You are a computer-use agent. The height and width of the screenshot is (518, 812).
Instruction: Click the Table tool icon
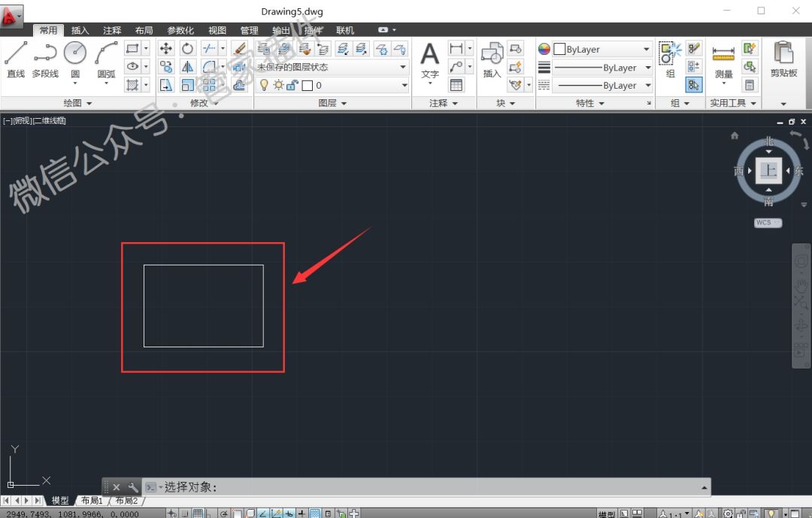point(456,85)
